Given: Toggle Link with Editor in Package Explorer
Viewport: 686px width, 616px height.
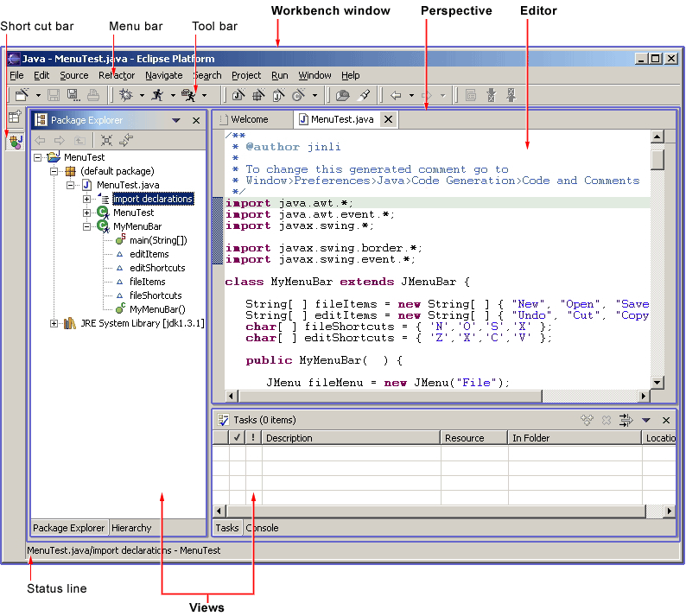Looking at the screenshot, I should point(127,140).
